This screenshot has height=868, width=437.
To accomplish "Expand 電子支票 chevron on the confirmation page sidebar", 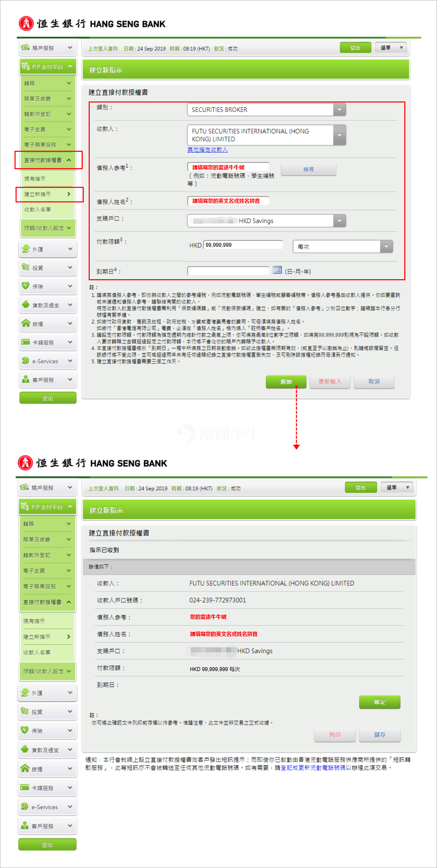I will click(x=69, y=570).
